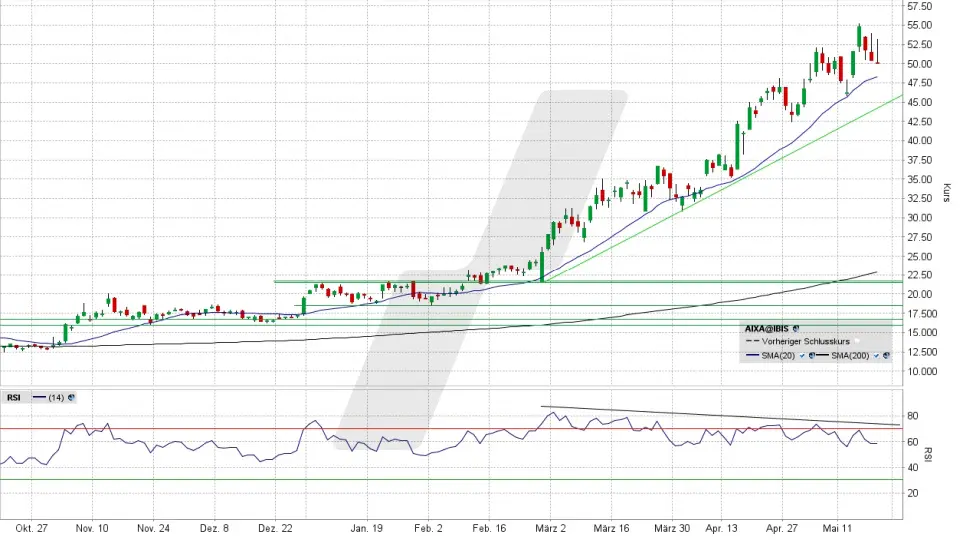
Task: Click the RSI 80 axis label
Action: point(912,416)
